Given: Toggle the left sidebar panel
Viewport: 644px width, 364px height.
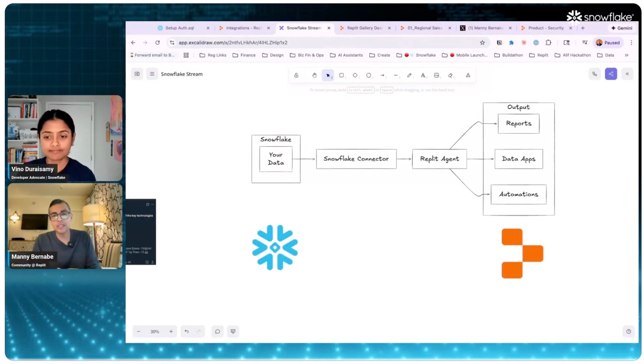Looking at the screenshot, I should point(137,74).
